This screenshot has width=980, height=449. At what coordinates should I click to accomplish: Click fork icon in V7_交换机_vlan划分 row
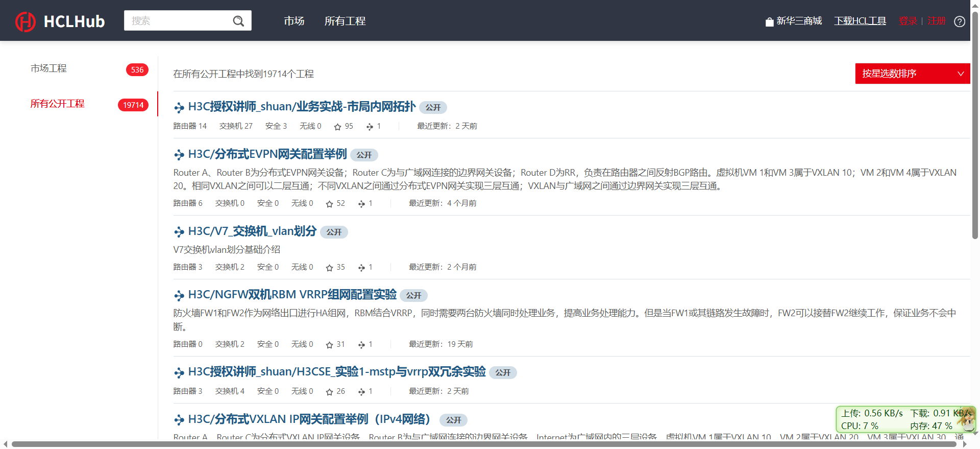(361, 268)
